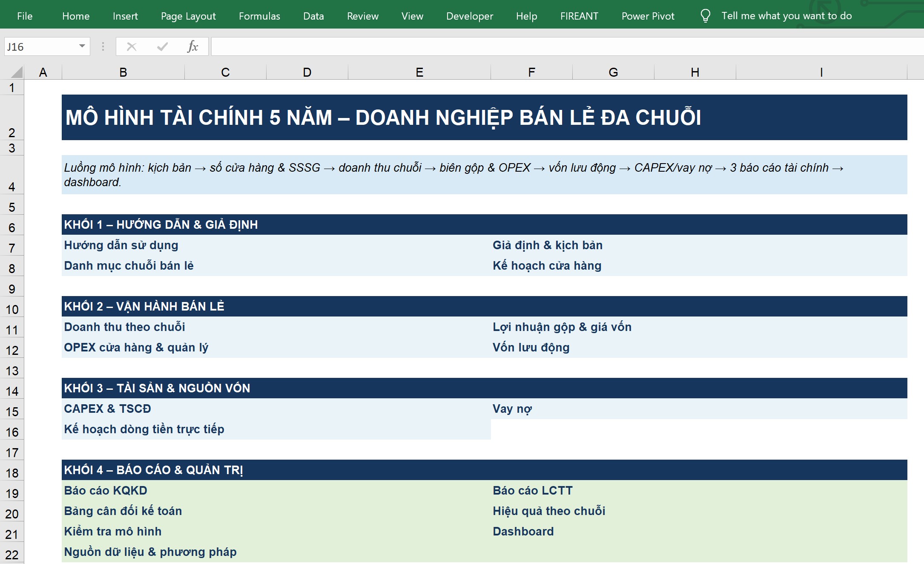
Task: Open 'Lợi nhuận gộp & giá vốn' link
Action: pos(562,327)
